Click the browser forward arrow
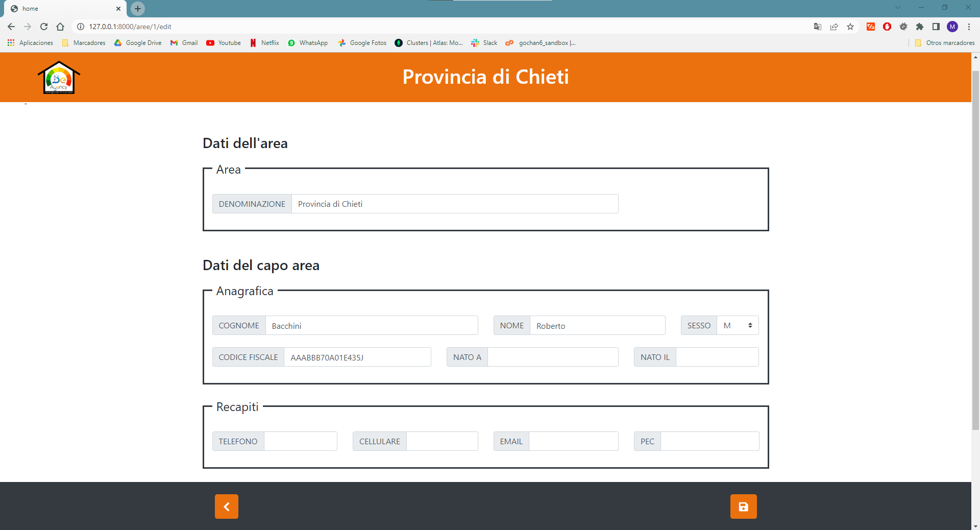Screen dimensions: 980x530 pos(28,27)
